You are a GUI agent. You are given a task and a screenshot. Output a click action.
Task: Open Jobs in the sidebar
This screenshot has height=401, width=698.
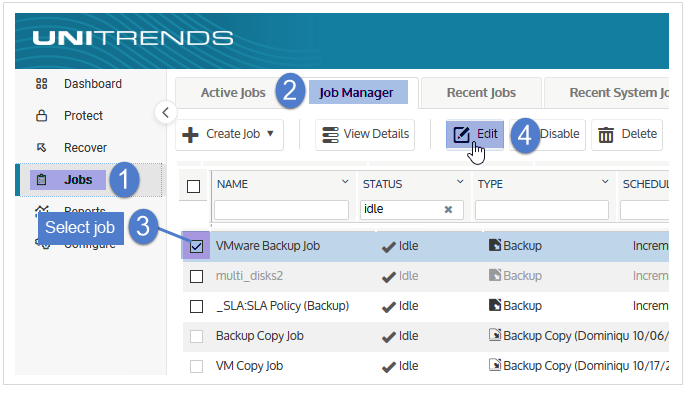(78, 180)
